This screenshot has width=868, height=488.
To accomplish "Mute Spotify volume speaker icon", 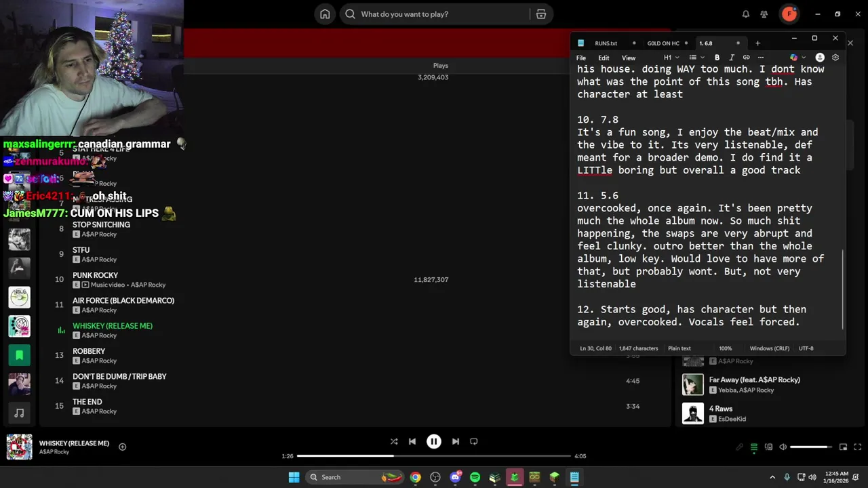I will coord(783,447).
